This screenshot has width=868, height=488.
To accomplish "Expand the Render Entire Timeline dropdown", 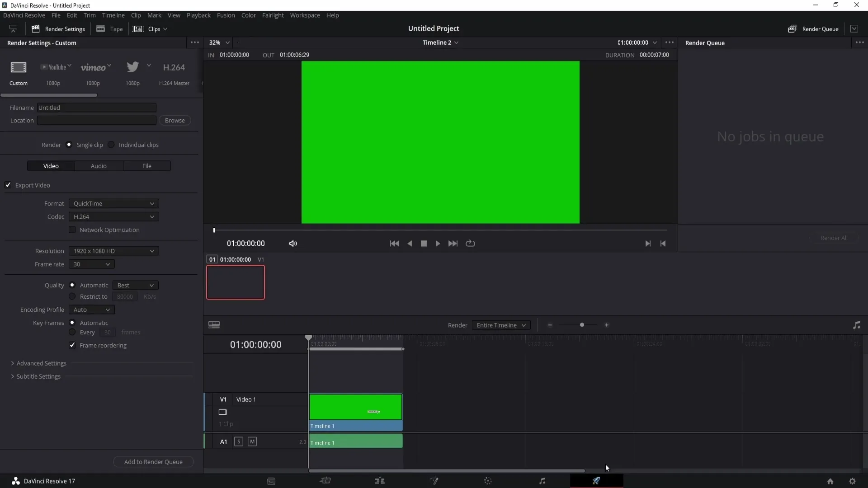I will (x=501, y=325).
